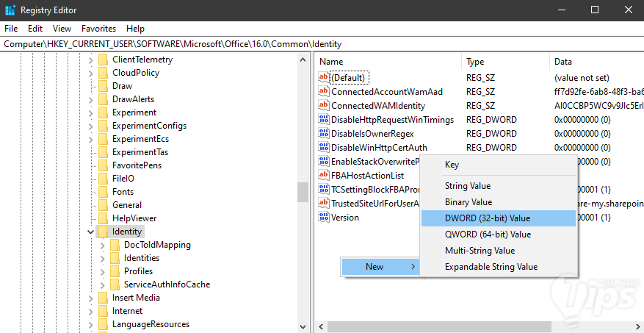Click the Version DWORD value icon
The width and height of the screenshot is (644, 333).
[x=324, y=218]
